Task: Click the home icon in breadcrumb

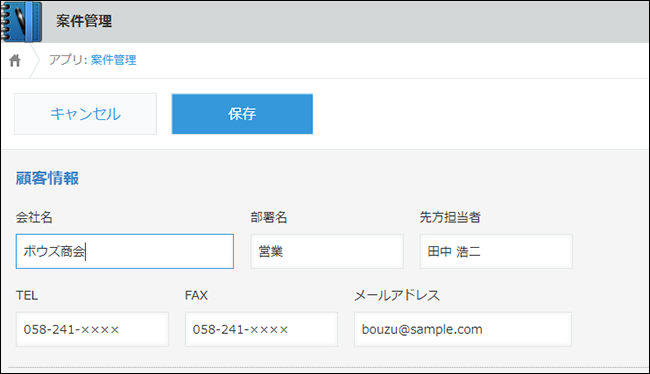Action: [x=15, y=61]
